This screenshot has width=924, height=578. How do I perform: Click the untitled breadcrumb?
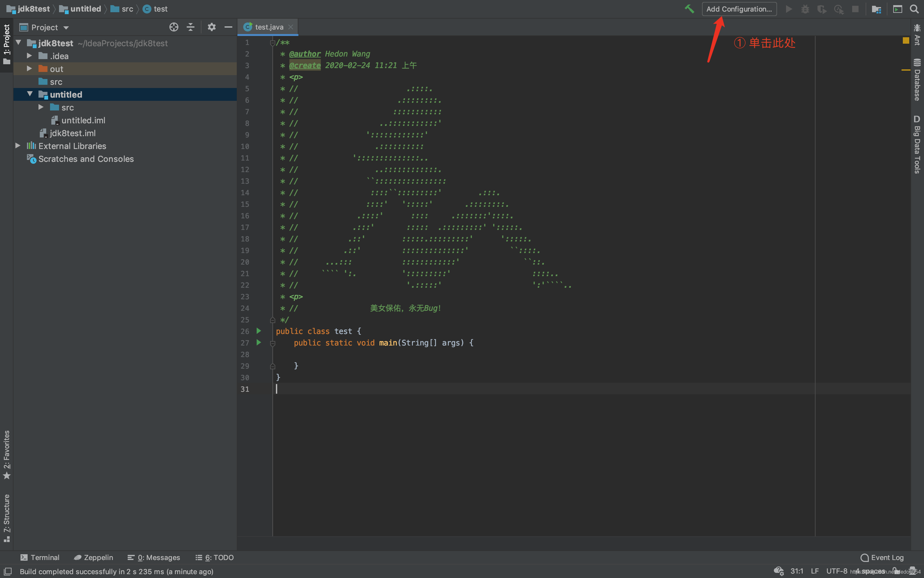click(81, 9)
